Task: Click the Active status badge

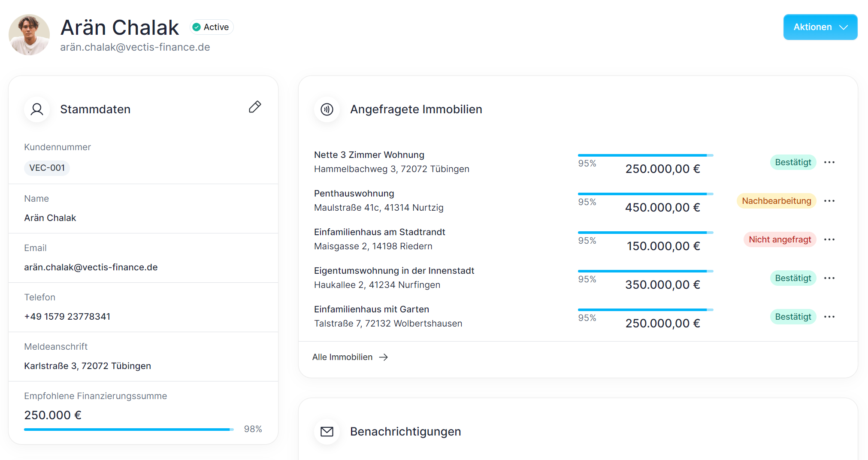Action: [x=212, y=27]
